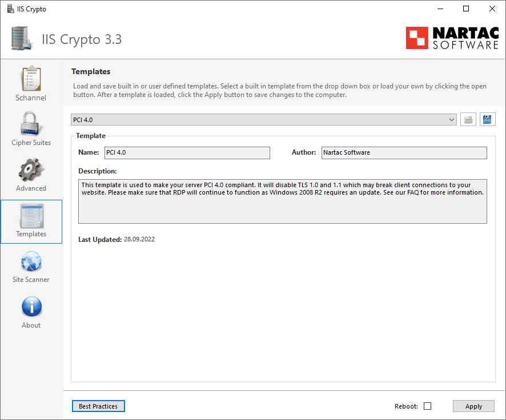Image resolution: width=506 pixels, height=420 pixels.
Task: Click the Description label
Action: click(x=98, y=171)
